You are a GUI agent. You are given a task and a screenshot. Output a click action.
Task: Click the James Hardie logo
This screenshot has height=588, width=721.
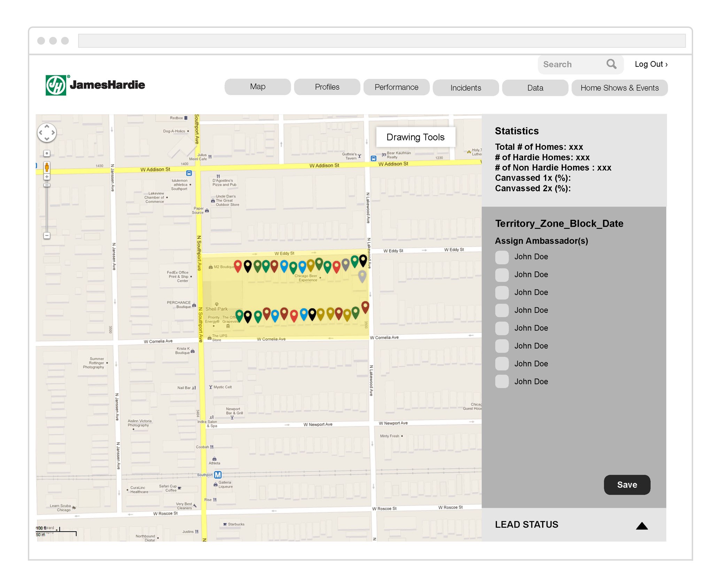(95, 85)
